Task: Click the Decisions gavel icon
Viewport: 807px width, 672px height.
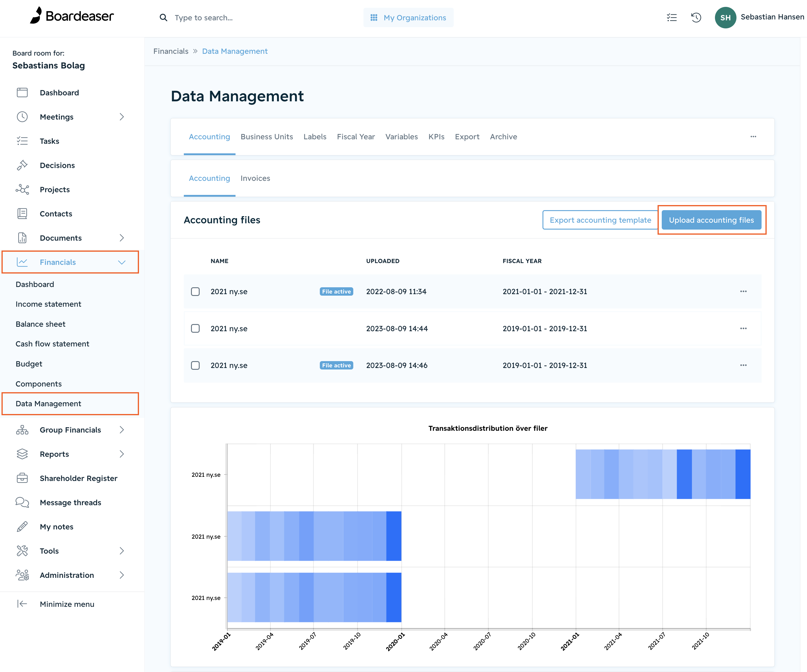Action: pyautogui.click(x=22, y=165)
